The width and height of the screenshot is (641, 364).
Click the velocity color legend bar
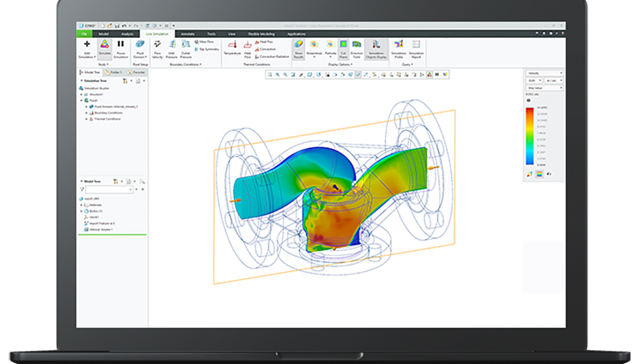pos(529,137)
